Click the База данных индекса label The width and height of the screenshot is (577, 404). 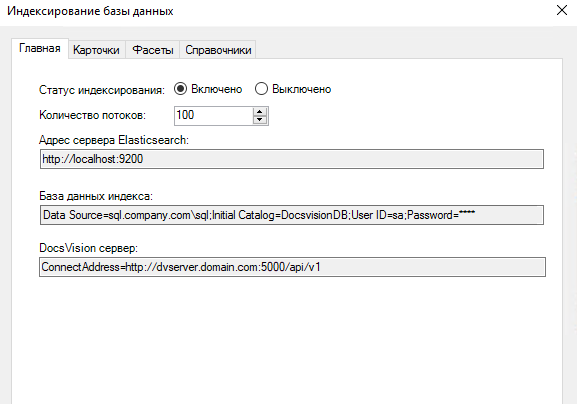coord(96,196)
